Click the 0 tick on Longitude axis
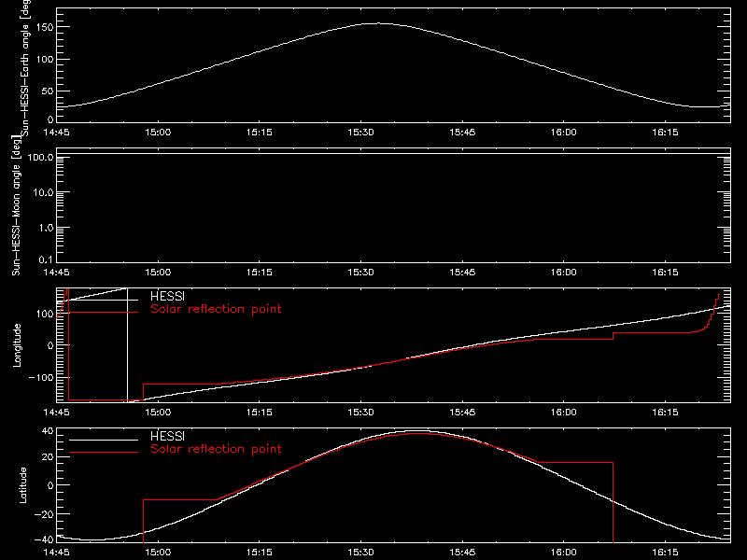The height and width of the screenshot is (560, 747). coord(50,345)
